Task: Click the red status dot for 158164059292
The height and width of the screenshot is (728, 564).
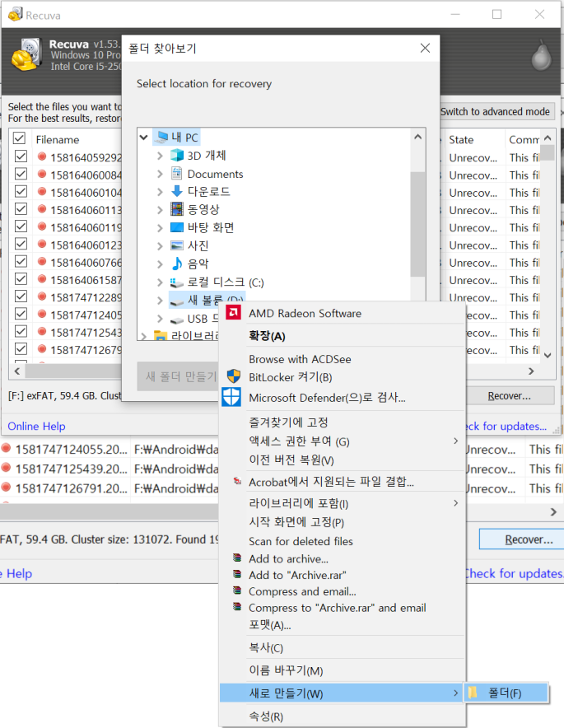Action: 42,156
